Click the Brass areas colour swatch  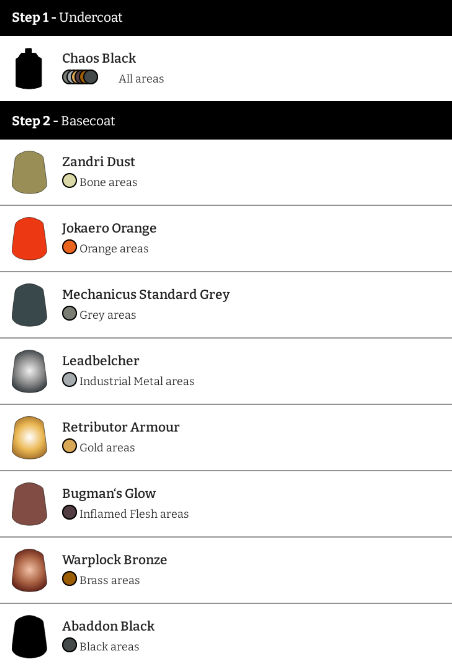click(69, 579)
